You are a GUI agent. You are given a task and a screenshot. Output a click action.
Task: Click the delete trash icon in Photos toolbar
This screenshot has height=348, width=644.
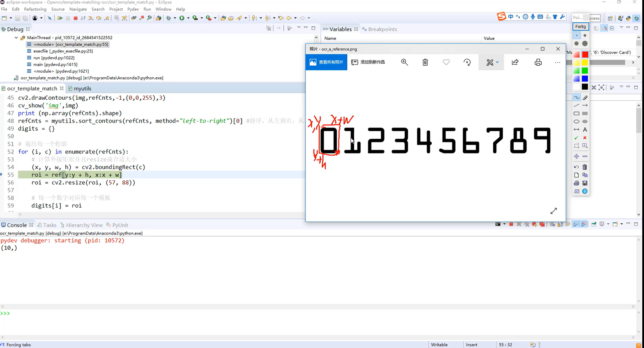425,62
